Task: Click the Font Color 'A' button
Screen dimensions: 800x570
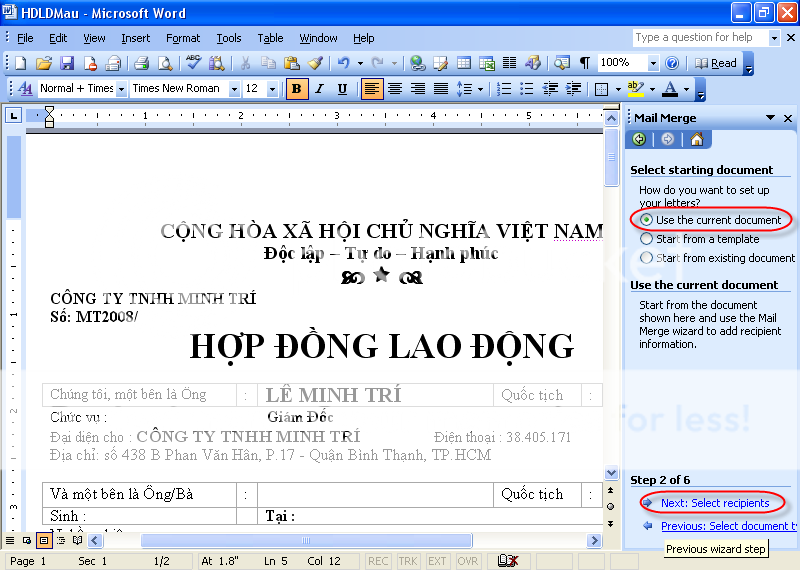Action: click(x=670, y=89)
